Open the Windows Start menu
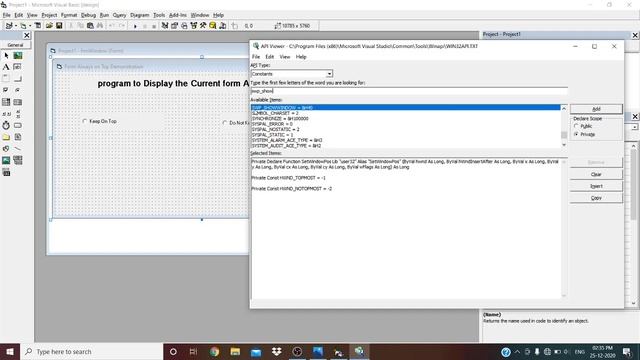The width and height of the screenshot is (640, 360). tap(10, 351)
